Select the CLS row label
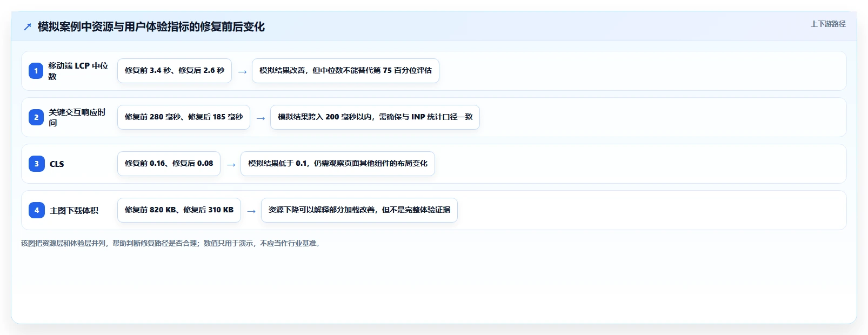Viewport: 868px width, 335px height. tap(57, 164)
